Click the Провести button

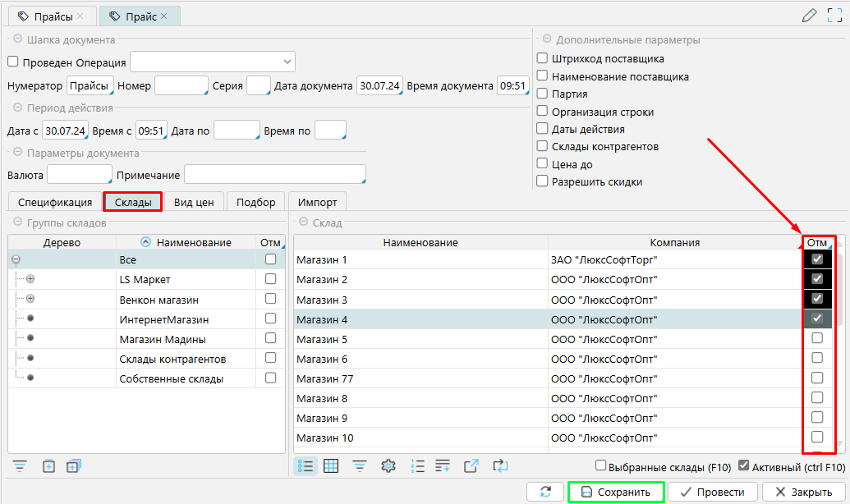[x=712, y=492]
